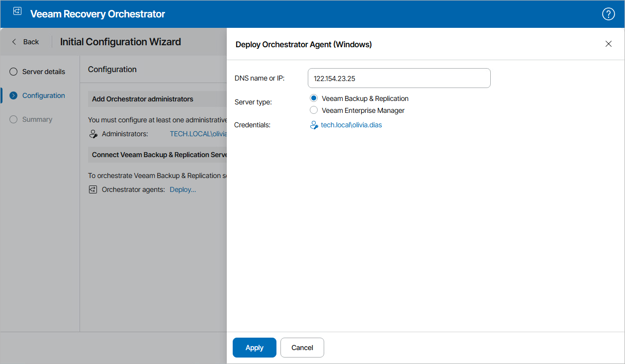The height and width of the screenshot is (364, 625).
Task: Open the help icon in the top bar
Action: [608, 14]
